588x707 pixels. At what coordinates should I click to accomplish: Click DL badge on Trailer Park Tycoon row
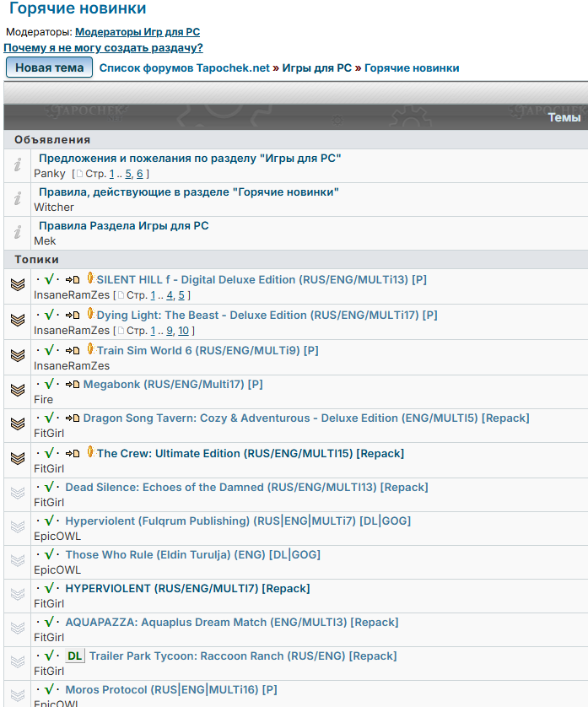pos(75,656)
